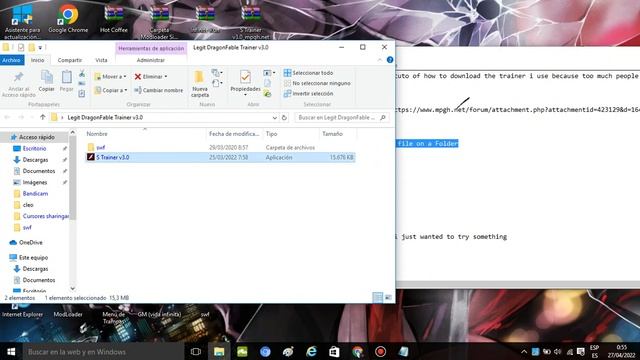This screenshot has height=360, width=640.
Task: Switch to details view layout icon
Action: point(378,298)
